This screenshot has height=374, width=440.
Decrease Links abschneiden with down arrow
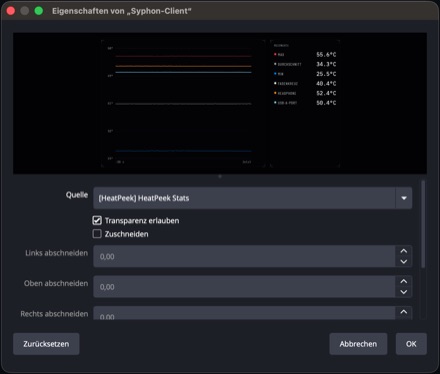coord(404,262)
